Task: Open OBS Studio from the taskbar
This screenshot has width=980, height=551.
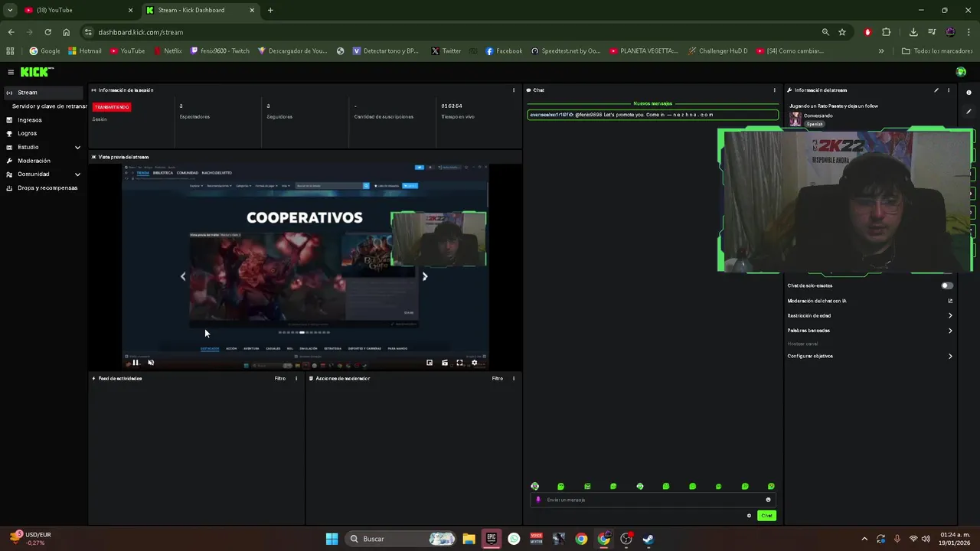Action: click(626, 539)
